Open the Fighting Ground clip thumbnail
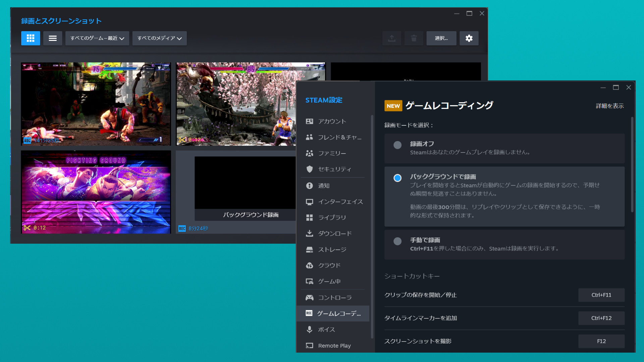 tap(96, 192)
